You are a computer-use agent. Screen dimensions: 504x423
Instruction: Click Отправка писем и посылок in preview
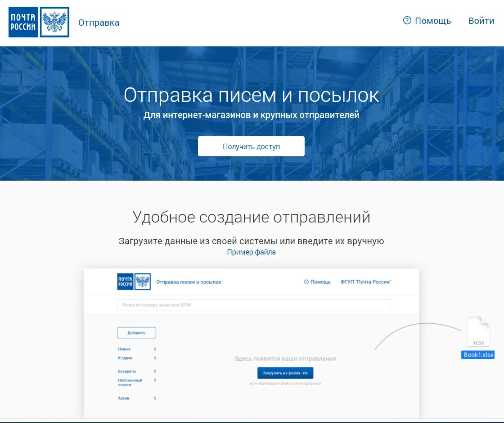pyautogui.click(x=189, y=282)
